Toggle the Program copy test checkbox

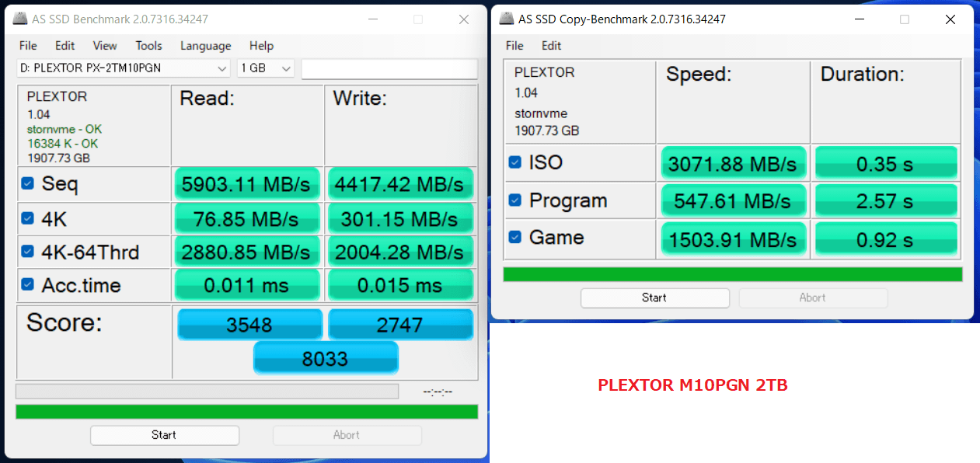click(514, 200)
